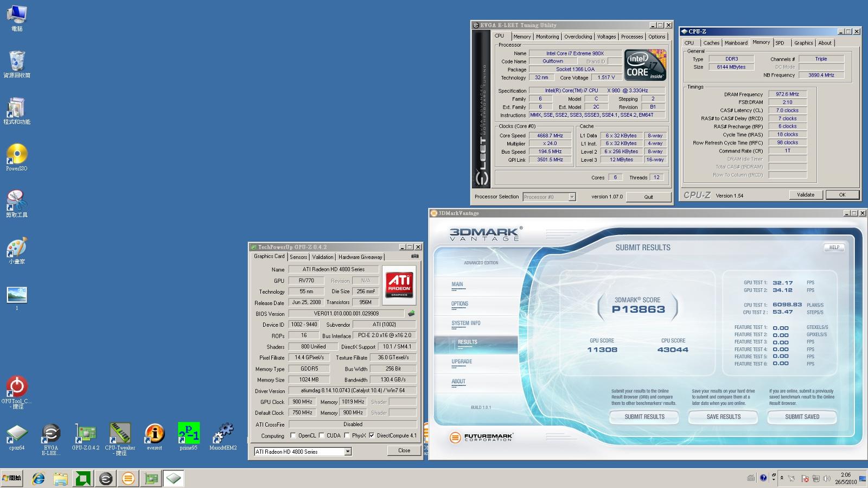The image size is (868, 488).
Task: Open Hardware Giveaway tab in GPU-Z
Action: tap(360, 257)
